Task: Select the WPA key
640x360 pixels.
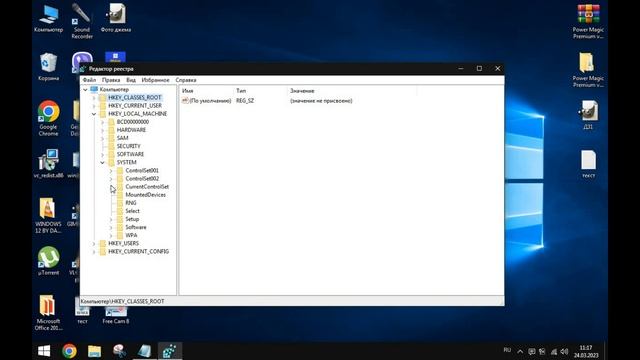Action: tap(131, 236)
